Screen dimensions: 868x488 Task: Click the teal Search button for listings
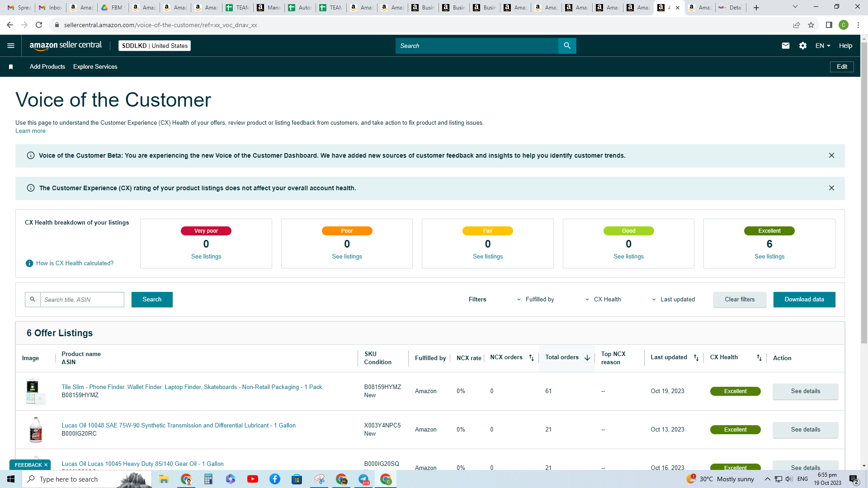152,300
